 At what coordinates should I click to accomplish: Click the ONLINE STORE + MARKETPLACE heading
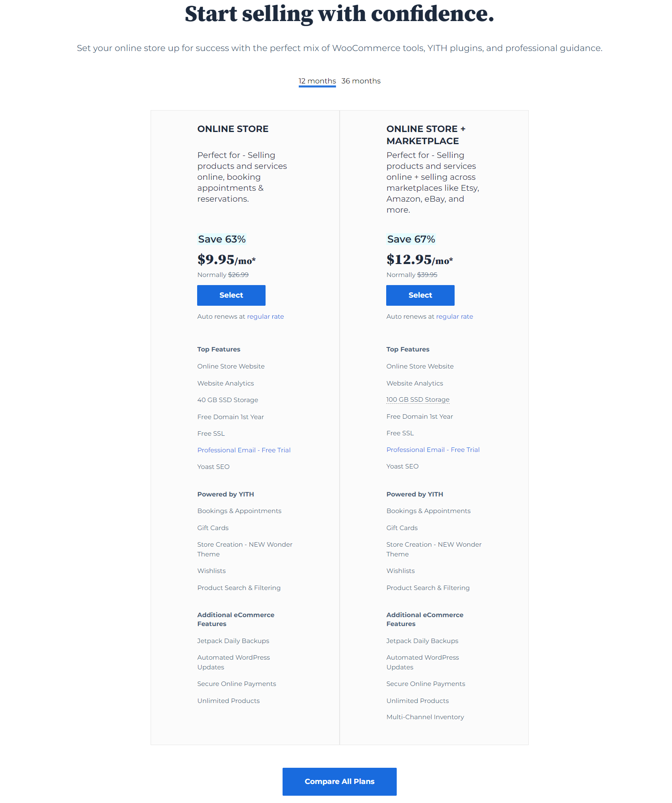(x=426, y=135)
